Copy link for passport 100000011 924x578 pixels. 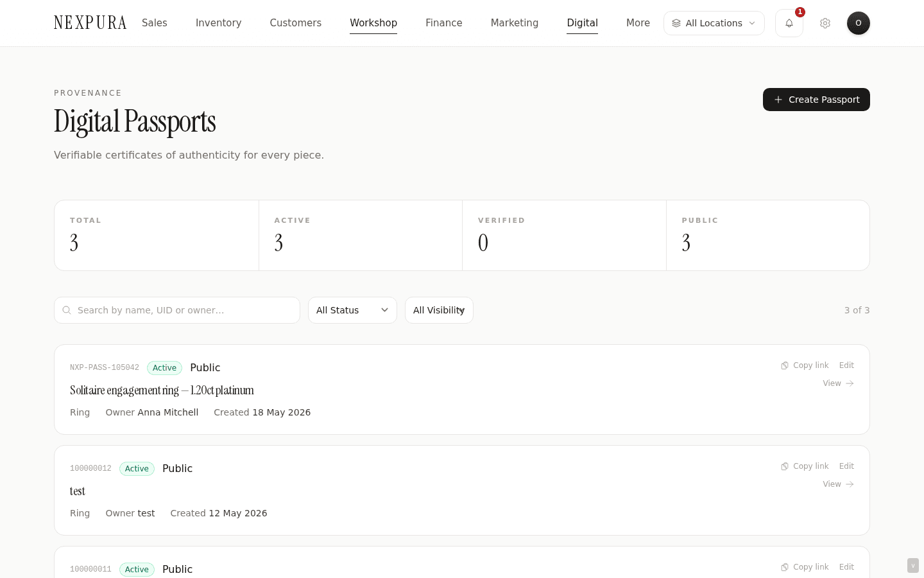805,567
